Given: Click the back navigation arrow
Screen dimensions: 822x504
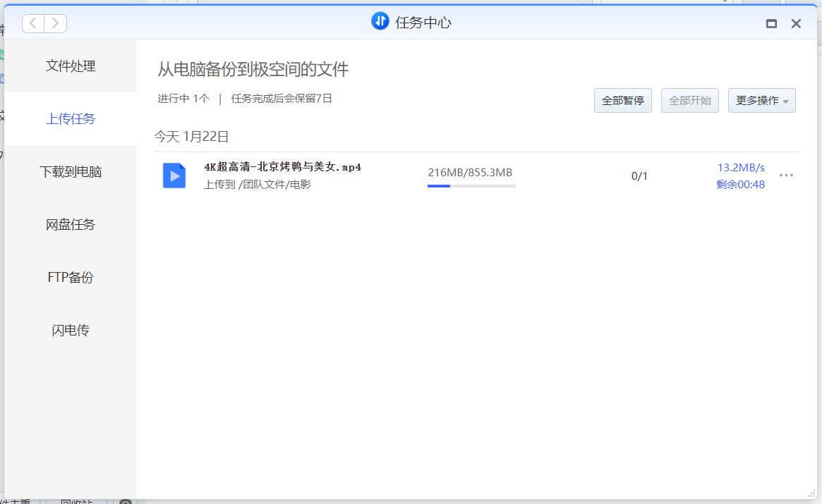Looking at the screenshot, I should point(32,23).
